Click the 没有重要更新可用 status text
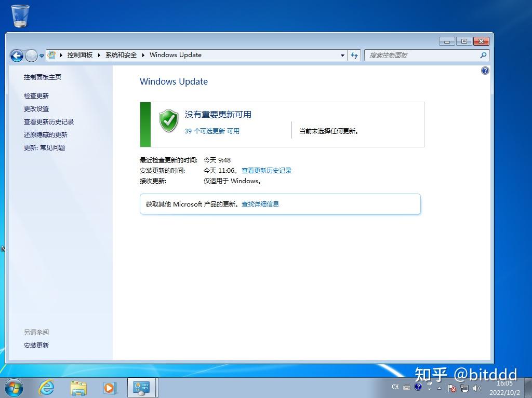Image resolution: width=532 pixels, height=398 pixels. (218, 114)
